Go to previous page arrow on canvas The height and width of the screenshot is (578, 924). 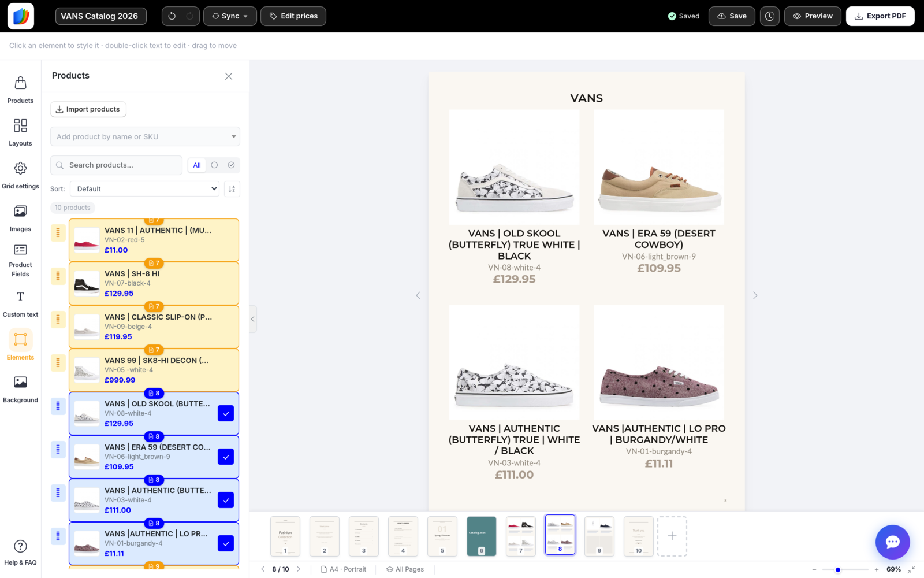(418, 295)
